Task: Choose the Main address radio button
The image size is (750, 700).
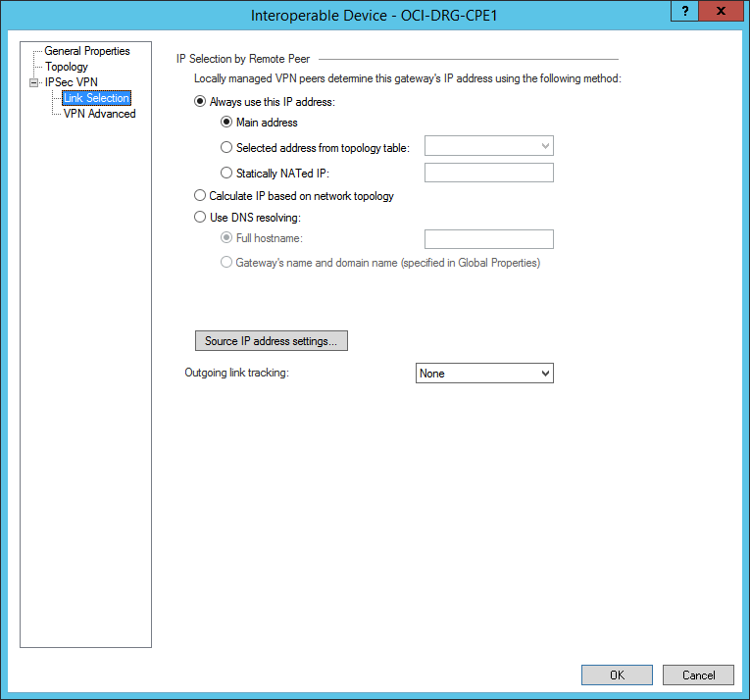Action: 227,123
